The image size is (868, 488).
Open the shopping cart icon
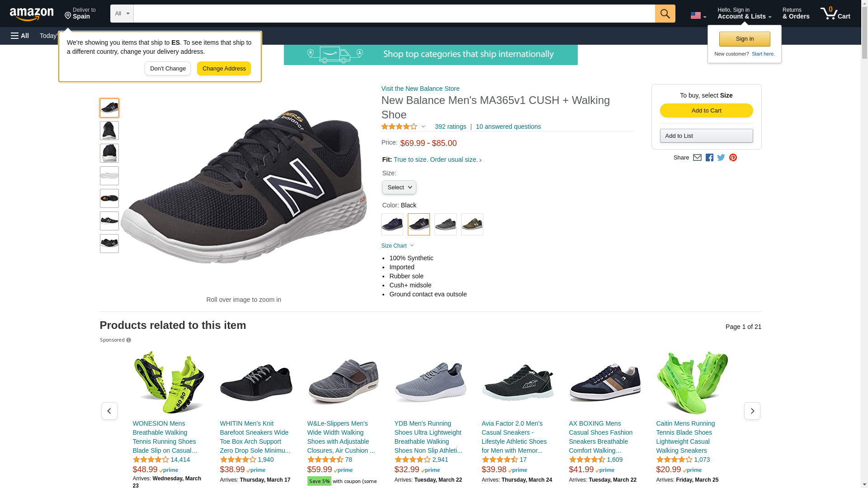pyautogui.click(x=835, y=14)
